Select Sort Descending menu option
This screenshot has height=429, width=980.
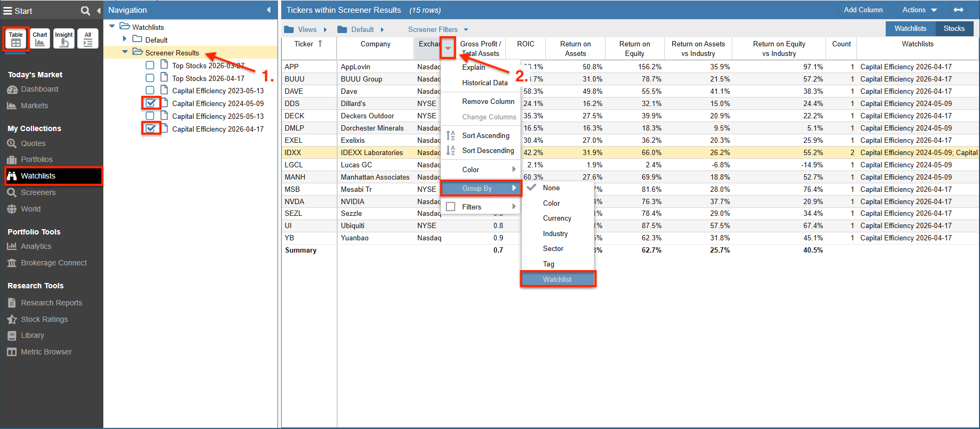[x=487, y=151]
